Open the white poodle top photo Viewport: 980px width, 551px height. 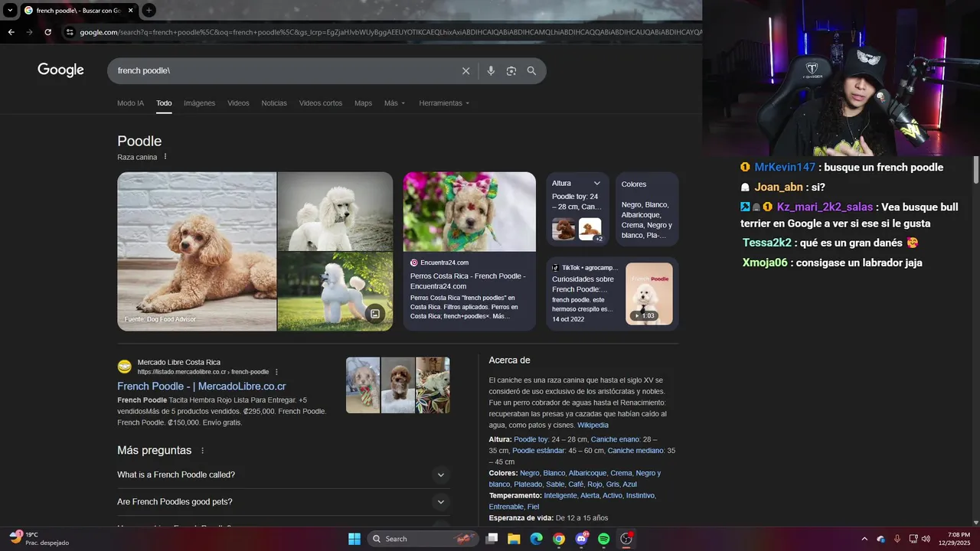335,211
